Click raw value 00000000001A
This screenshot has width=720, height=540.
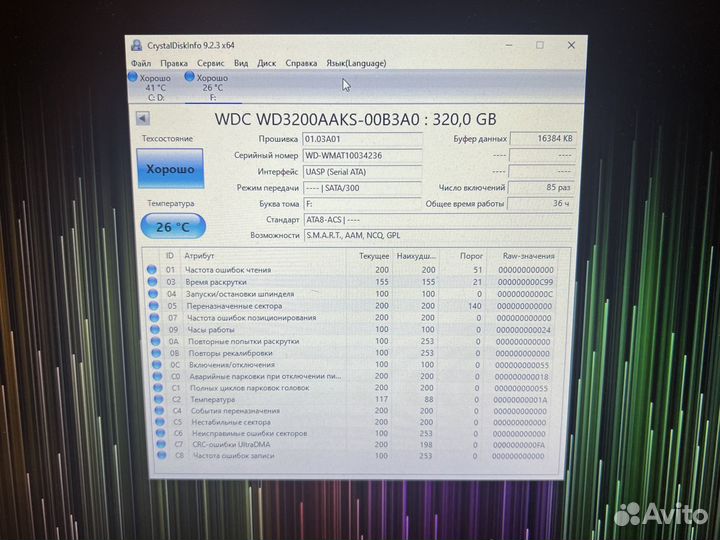point(520,400)
